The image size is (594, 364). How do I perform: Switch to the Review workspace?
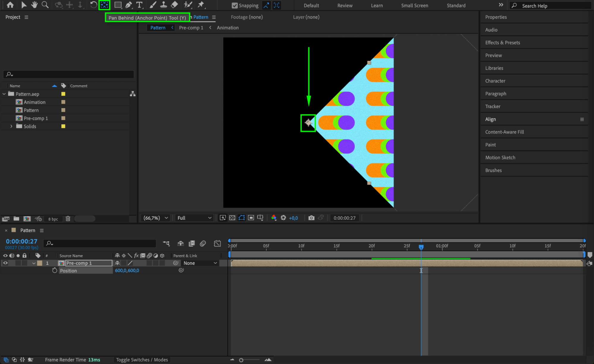(345, 5)
